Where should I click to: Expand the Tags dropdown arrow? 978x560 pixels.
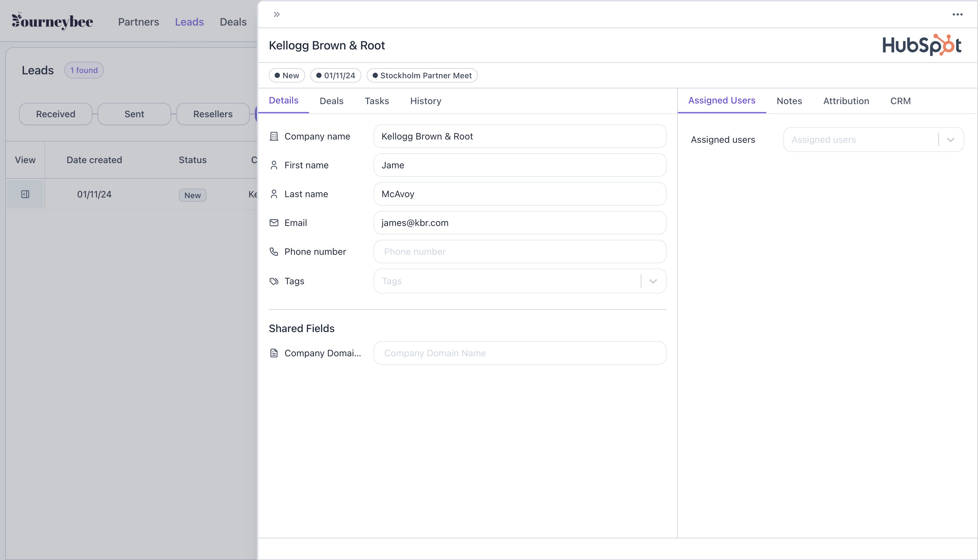pyautogui.click(x=653, y=281)
